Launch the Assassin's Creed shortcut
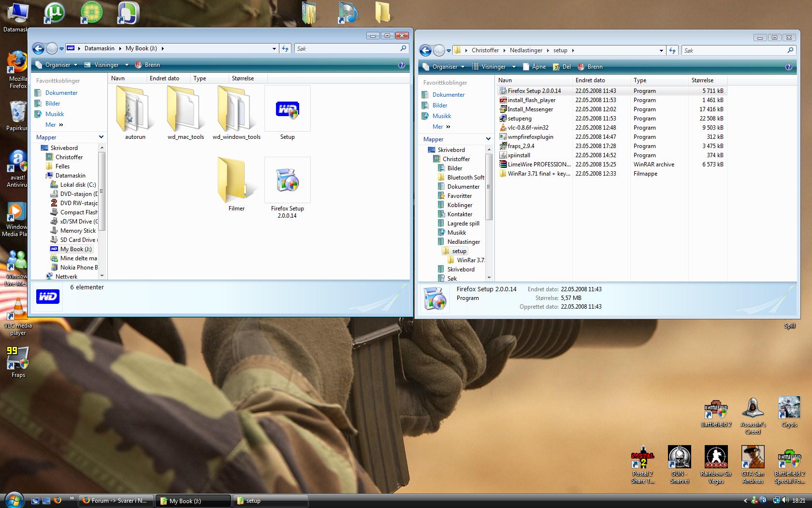The width and height of the screenshot is (812, 508). point(753,416)
